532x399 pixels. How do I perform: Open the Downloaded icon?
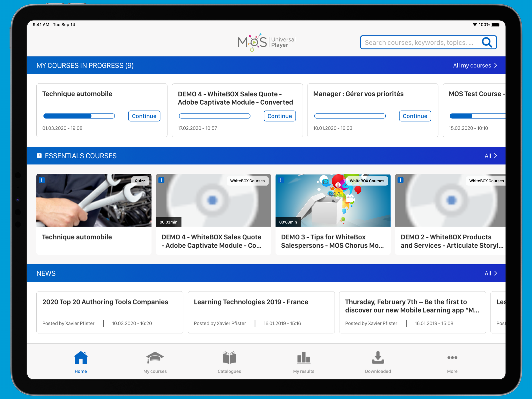378,357
